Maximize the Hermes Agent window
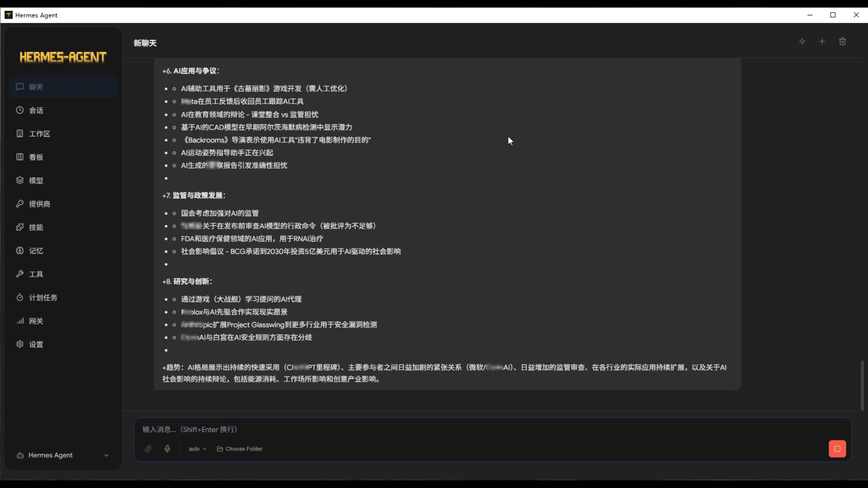Viewport: 868px width, 488px height. [833, 15]
